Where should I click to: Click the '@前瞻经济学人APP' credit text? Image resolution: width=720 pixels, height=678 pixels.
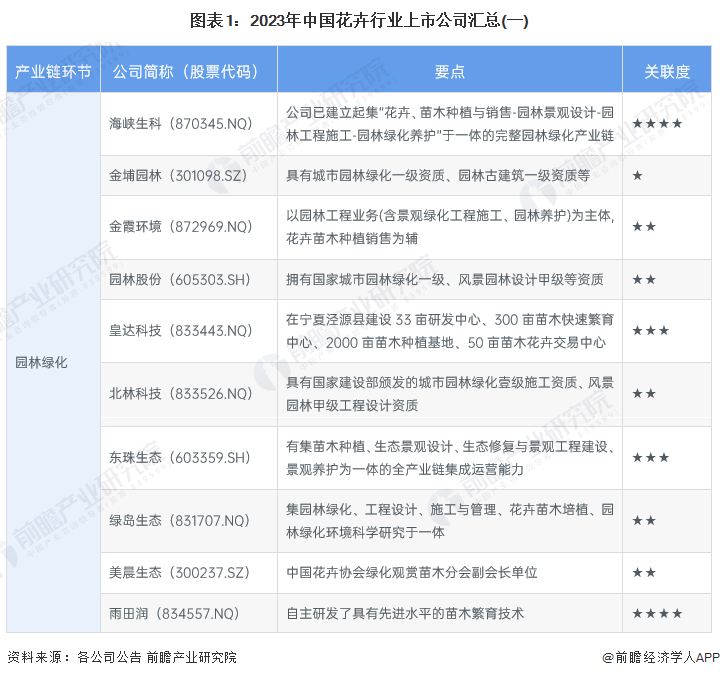(660, 657)
